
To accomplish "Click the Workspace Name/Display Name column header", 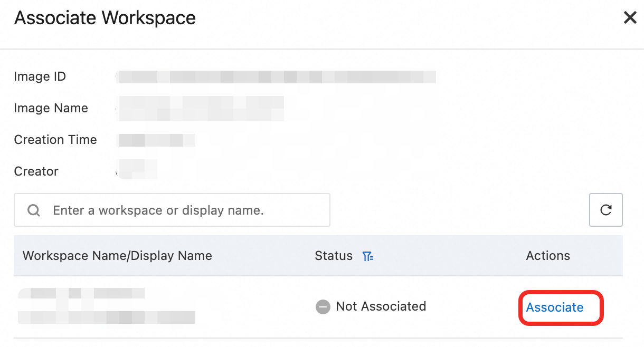I will pos(117,256).
